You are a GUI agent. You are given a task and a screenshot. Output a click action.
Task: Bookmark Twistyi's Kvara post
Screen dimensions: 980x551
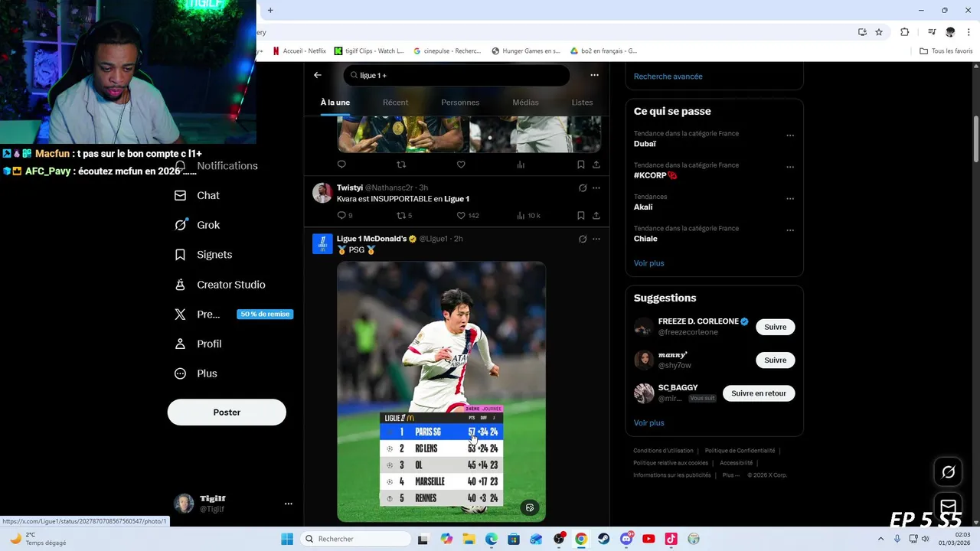581,216
